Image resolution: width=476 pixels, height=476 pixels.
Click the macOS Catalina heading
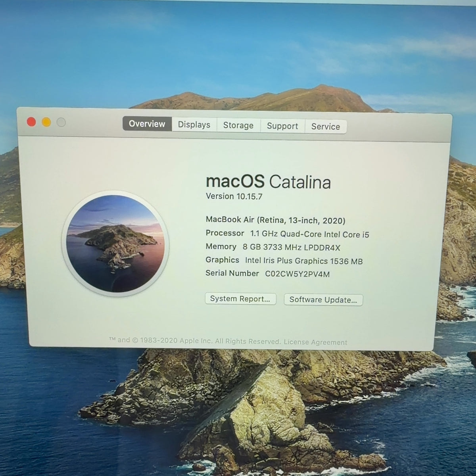268,182
